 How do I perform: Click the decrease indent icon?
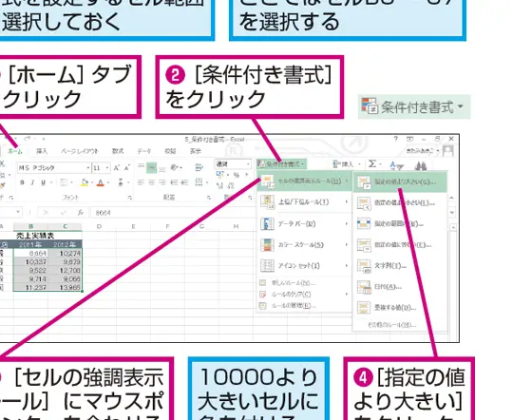(175, 182)
